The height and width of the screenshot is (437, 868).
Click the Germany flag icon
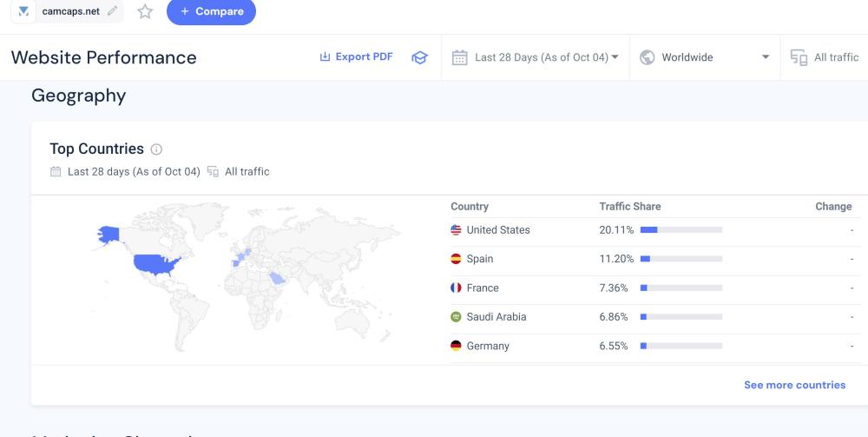456,346
